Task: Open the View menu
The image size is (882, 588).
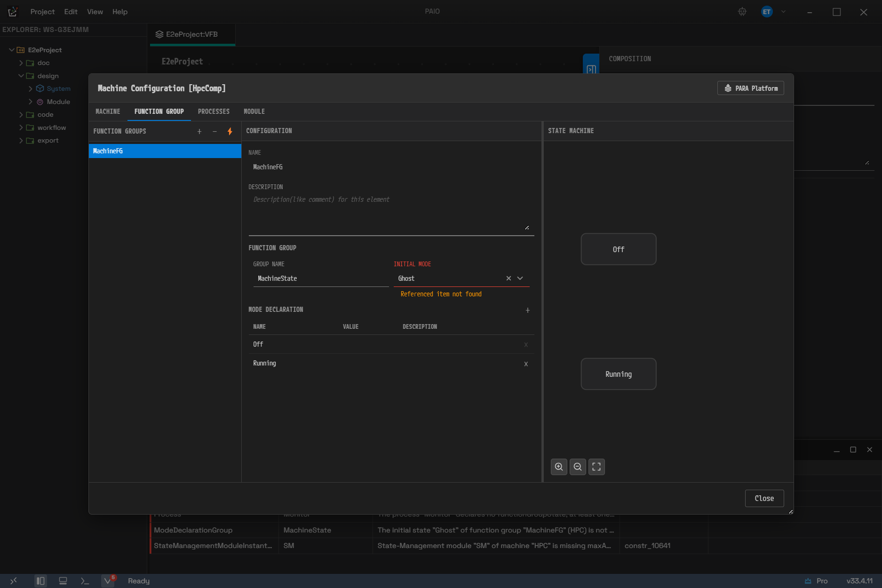Action: point(95,12)
